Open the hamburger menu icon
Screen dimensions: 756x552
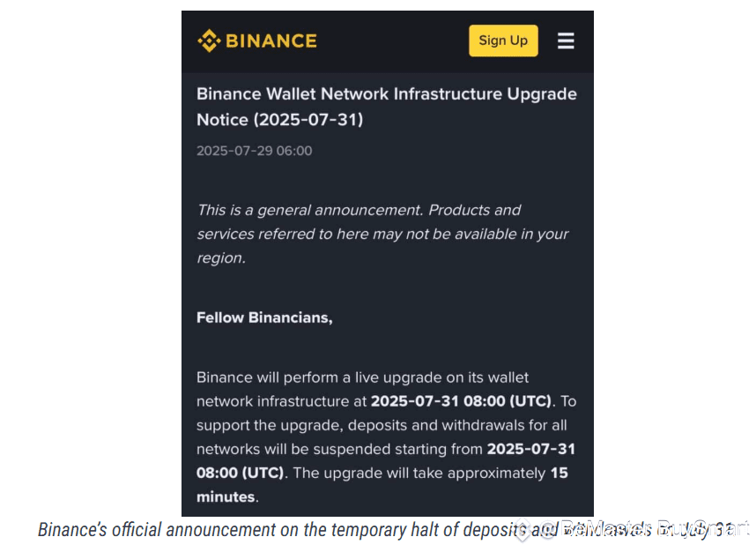pos(566,41)
